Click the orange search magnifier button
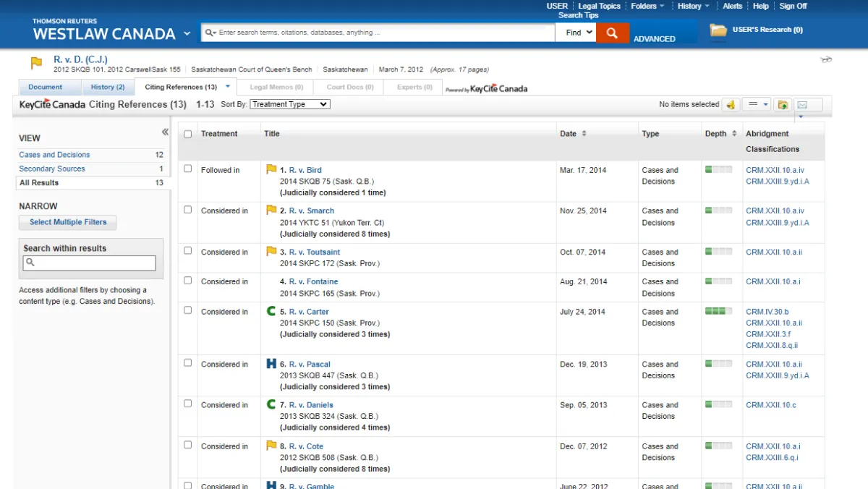The height and width of the screenshot is (489, 868). click(612, 33)
